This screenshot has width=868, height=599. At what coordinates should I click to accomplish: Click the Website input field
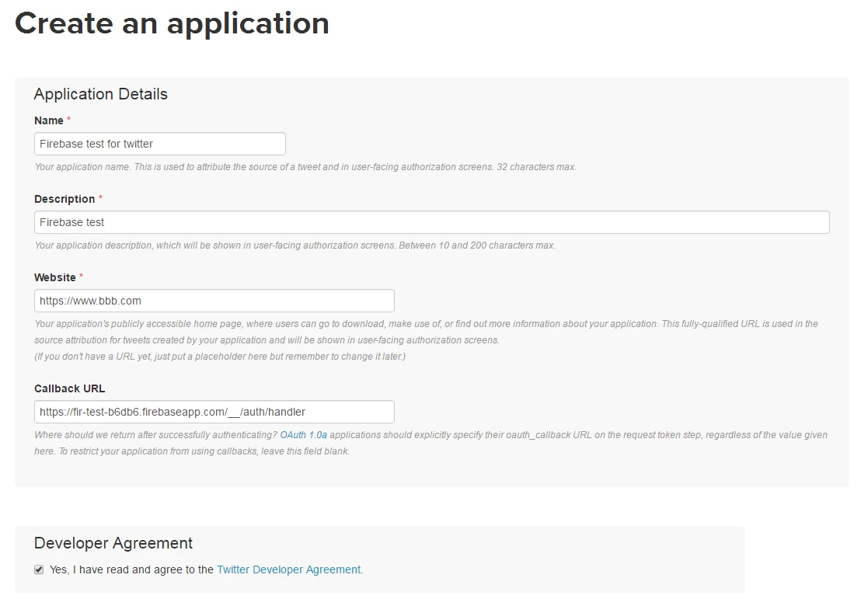tap(214, 301)
